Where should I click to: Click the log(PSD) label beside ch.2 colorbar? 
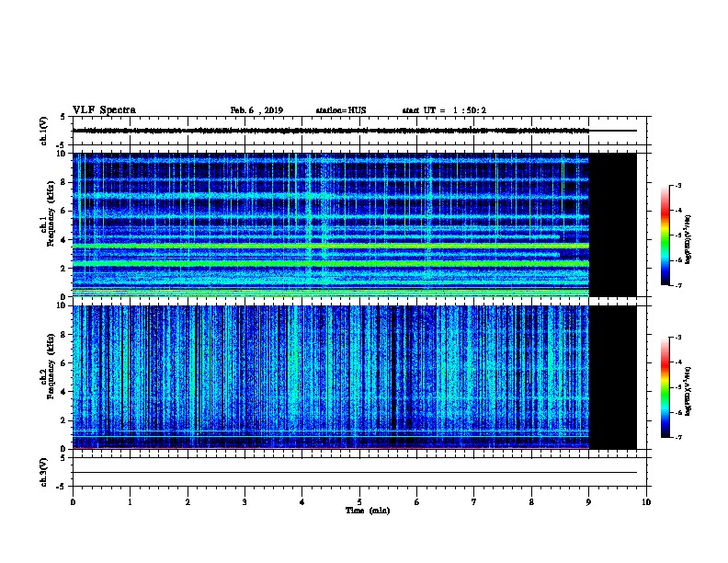[x=688, y=392]
